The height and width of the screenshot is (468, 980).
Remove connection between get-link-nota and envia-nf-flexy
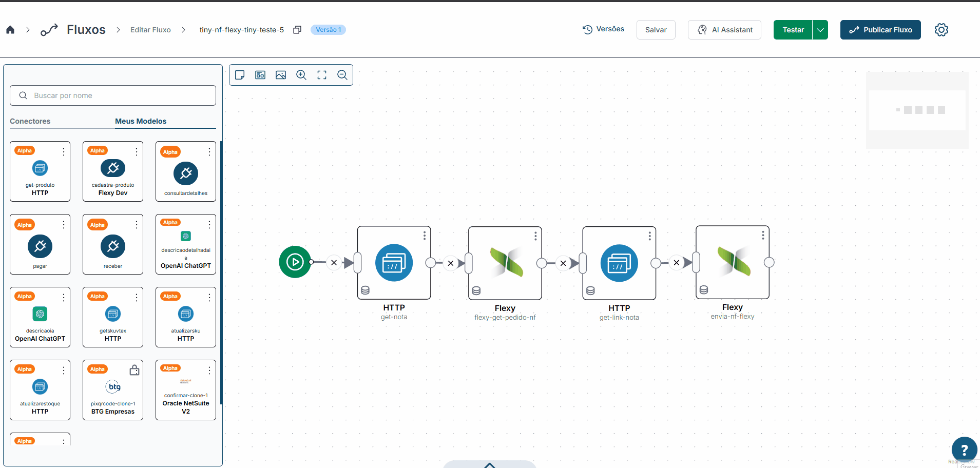click(x=677, y=263)
